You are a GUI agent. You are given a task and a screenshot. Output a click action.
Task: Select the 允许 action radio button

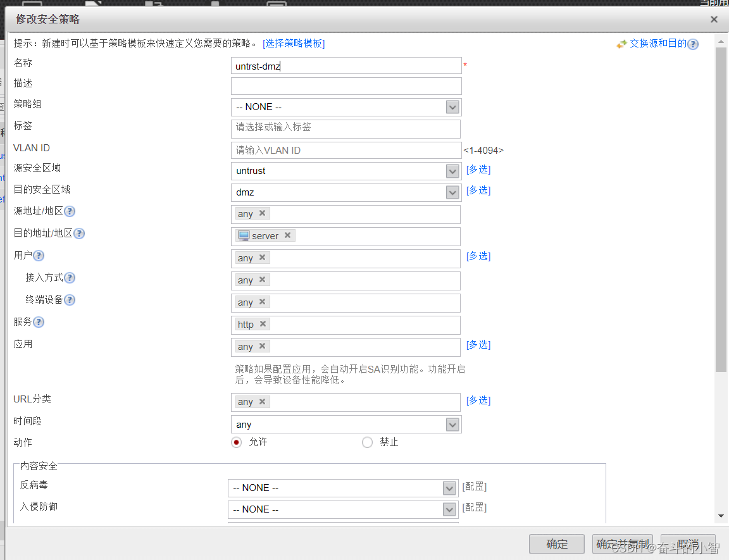236,442
